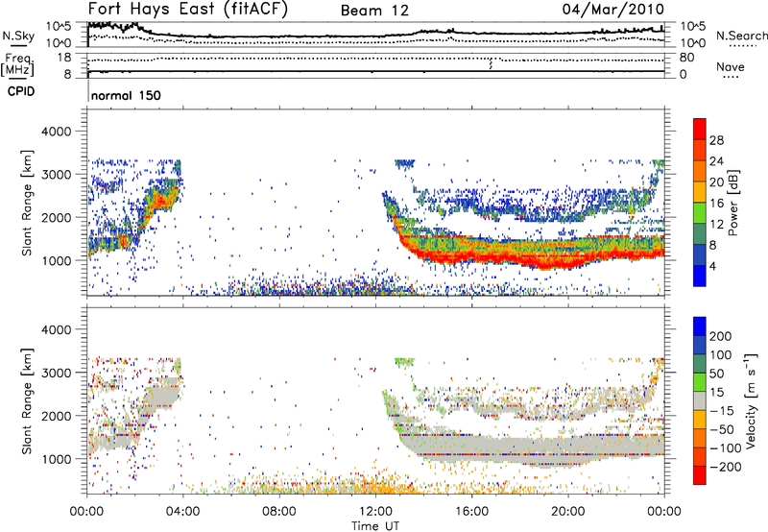Viewport: 768px width, 532px height.
Task: Click the red top of power colorbar
Action: (x=700, y=128)
